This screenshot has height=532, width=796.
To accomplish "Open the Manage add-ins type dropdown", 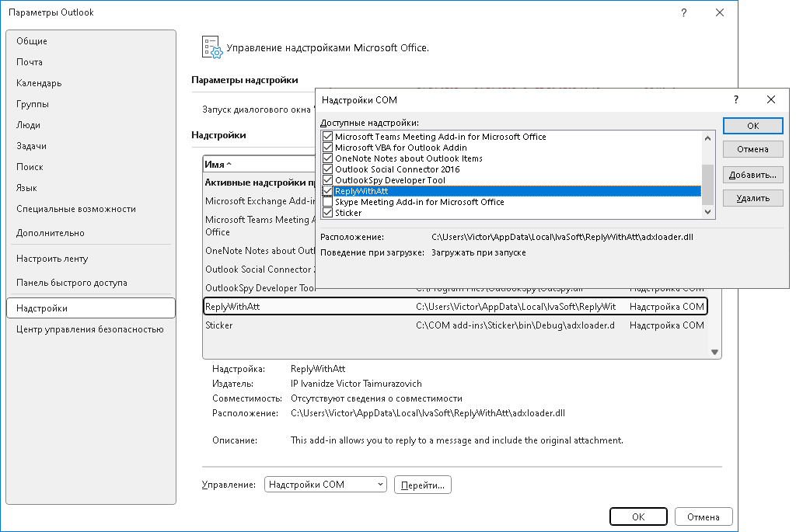I will click(x=326, y=485).
